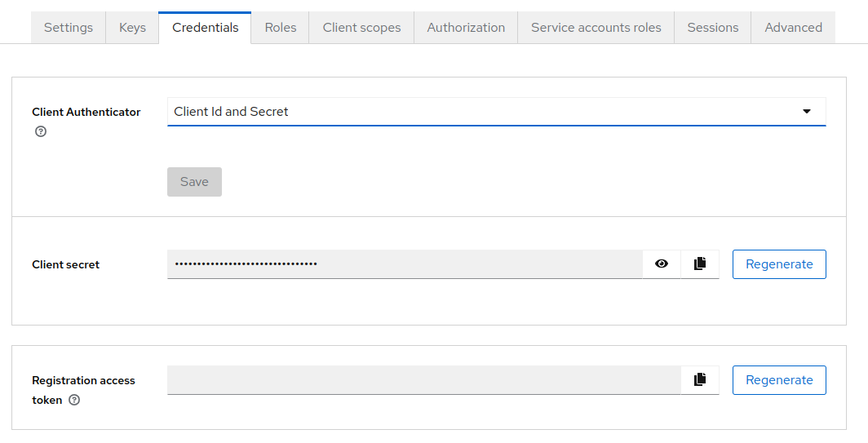
Task: Copy the client secret to clipboard
Action: click(x=700, y=264)
